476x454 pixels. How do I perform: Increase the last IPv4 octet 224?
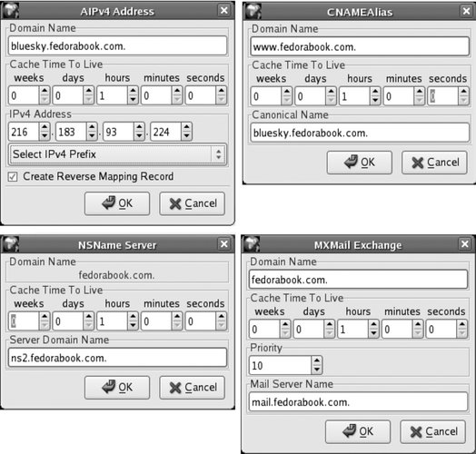coord(187,127)
